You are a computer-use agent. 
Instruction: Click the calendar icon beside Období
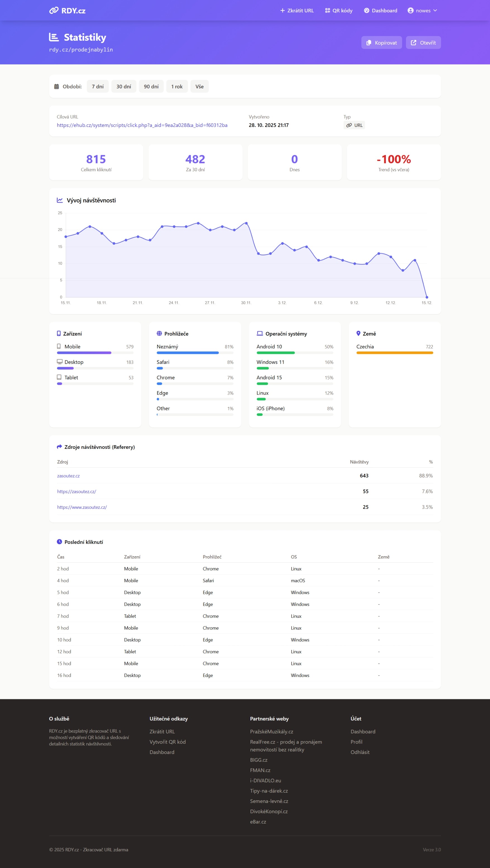[57, 86]
